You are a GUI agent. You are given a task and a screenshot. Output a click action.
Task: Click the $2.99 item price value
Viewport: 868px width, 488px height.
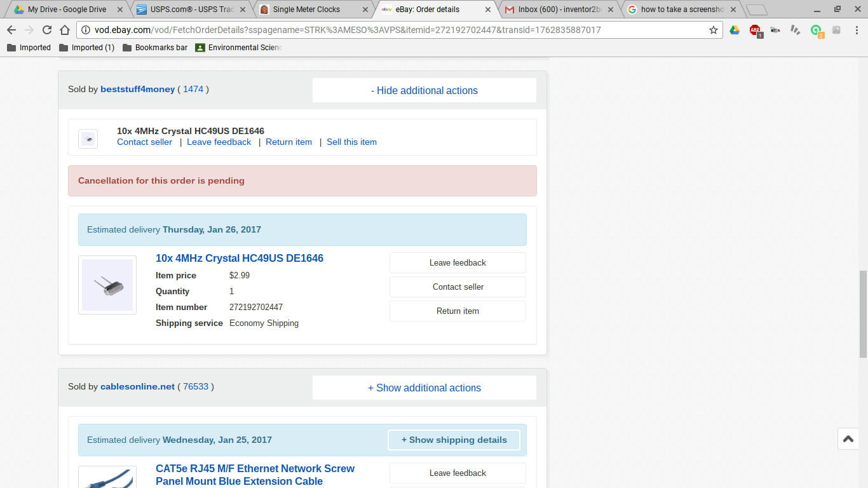click(x=240, y=275)
